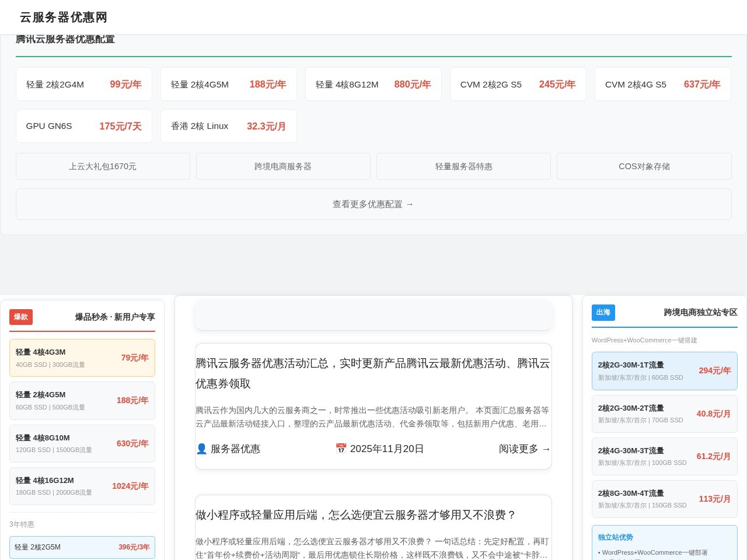Screen dimensions: 747x560
Task: Select sidebar 轻量 2核4G5M 188元/年 deal
Action: pos(82,400)
